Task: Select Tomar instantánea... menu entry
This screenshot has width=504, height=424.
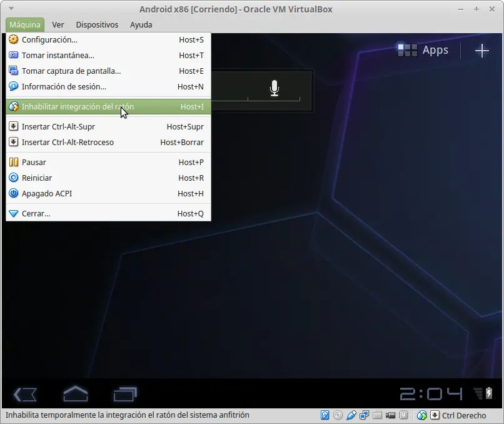Action: (108, 55)
